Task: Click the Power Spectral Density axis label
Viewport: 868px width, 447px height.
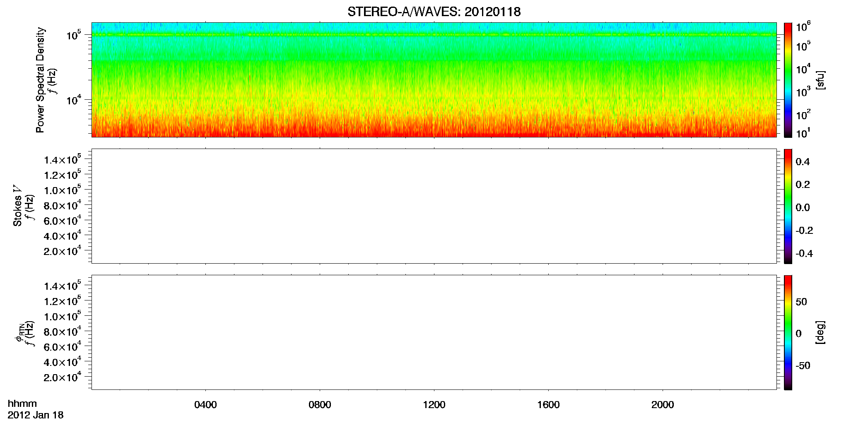Action: 40,80
